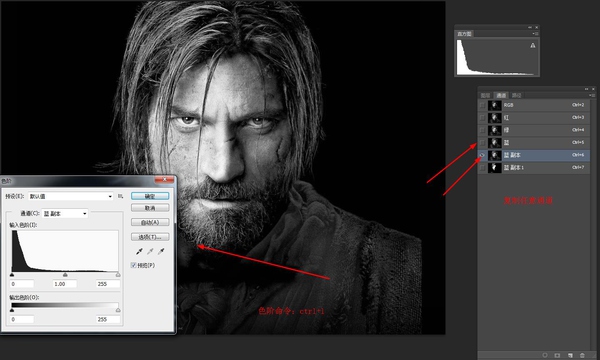Open the Channels panel flyout menu
This screenshot has height=360, width=600.
pyautogui.click(x=592, y=95)
